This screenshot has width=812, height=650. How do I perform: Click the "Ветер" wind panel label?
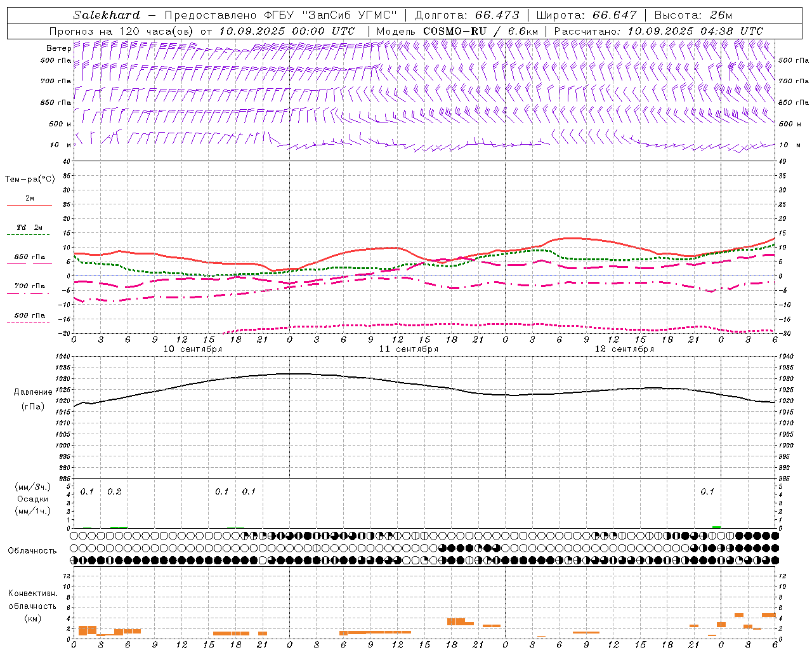click(58, 48)
